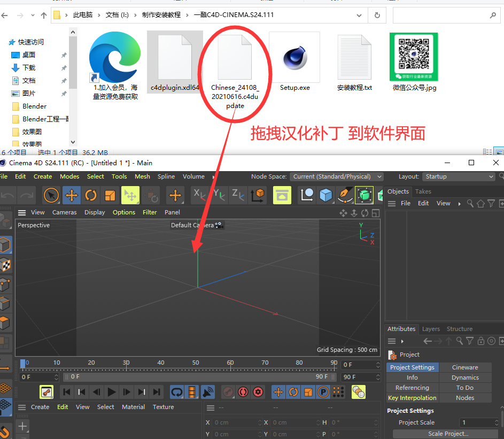Image resolution: width=504 pixels, height=439 pixels.
Task: Open 下载 in Quick access
Action: [29, 67]
